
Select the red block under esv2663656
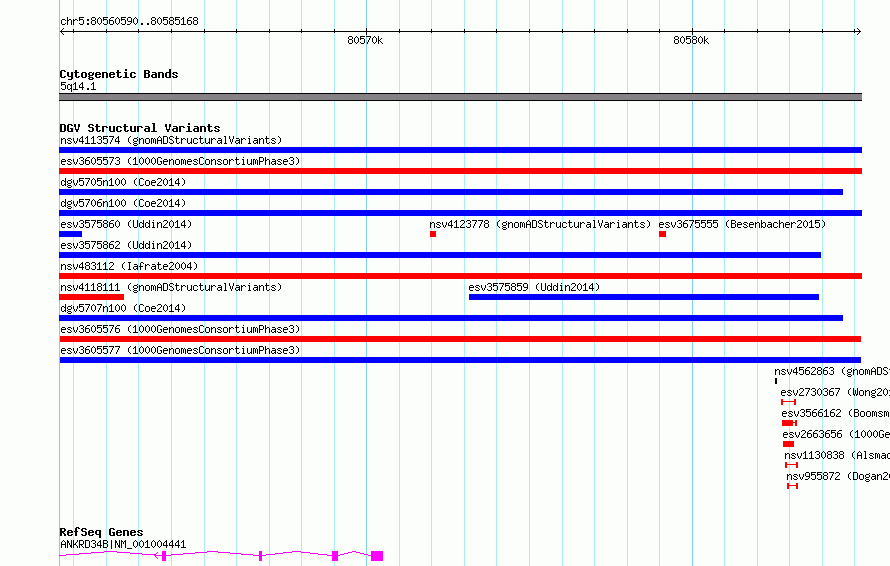[788, 444]
